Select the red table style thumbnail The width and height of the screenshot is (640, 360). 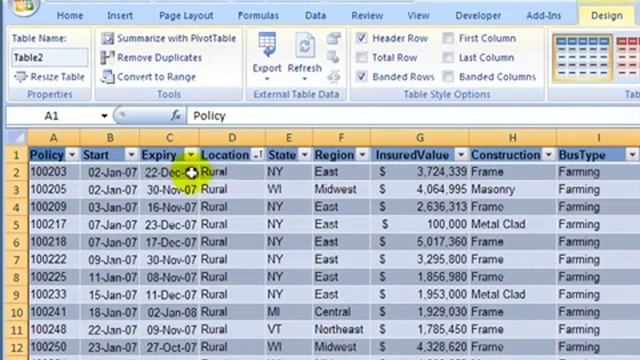(x=627, y=58)
